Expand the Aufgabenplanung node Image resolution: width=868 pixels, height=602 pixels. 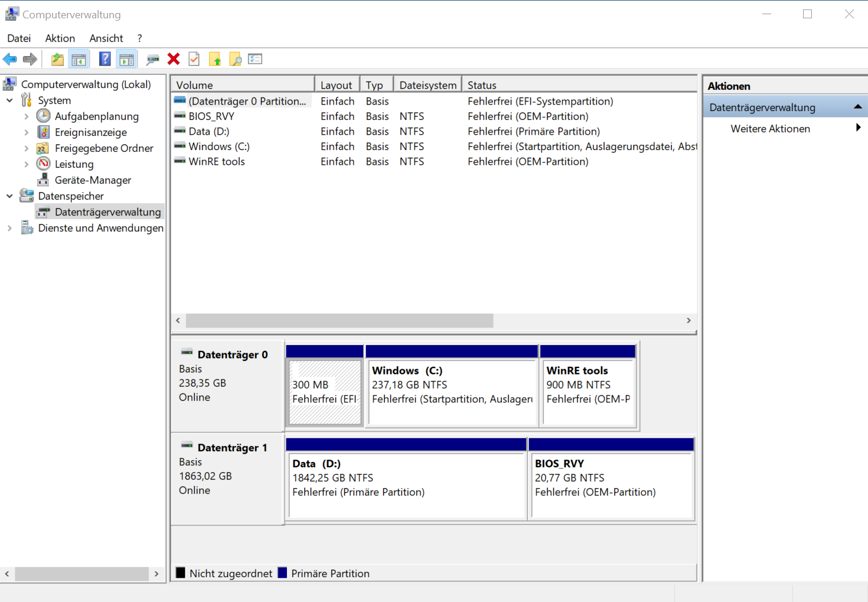coord(26,116)
